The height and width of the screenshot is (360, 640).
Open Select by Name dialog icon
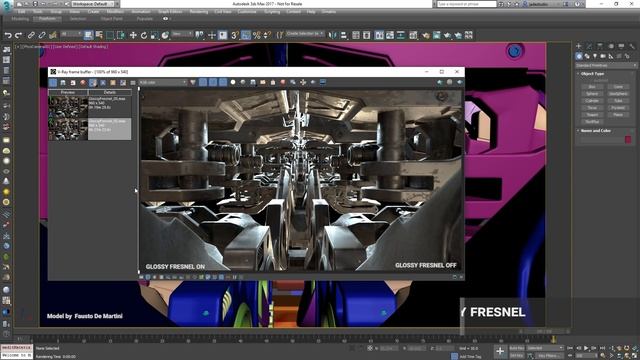(x=99, y=36)
